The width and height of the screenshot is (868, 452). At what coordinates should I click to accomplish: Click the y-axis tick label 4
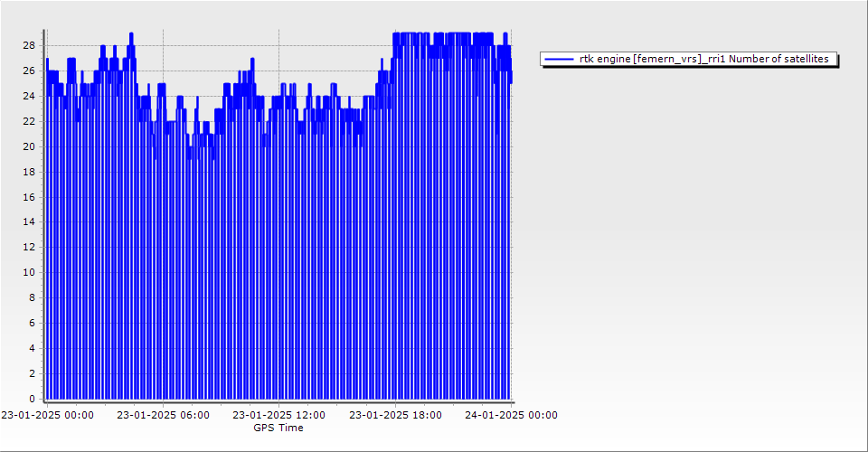coord(32,348)
